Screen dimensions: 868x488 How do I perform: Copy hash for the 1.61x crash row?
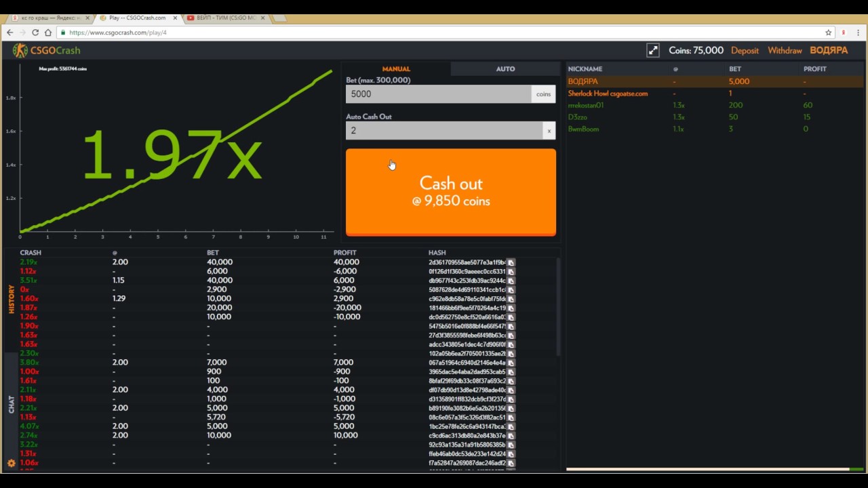(511, 381)
